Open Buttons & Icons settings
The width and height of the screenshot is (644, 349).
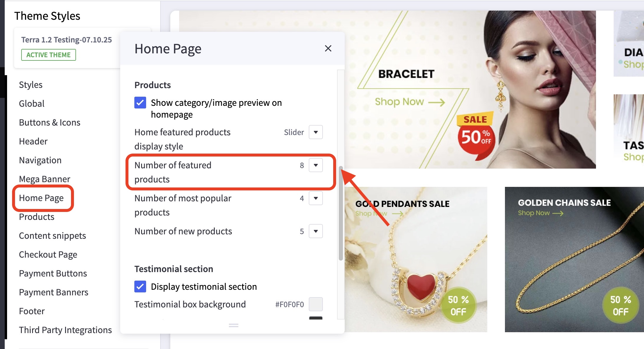(x=49, y=123)
